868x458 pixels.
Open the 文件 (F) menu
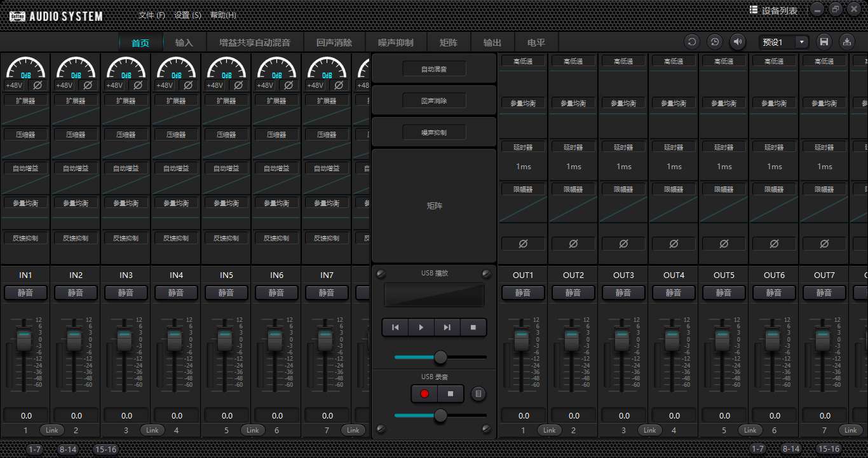(x=151, y=15)
